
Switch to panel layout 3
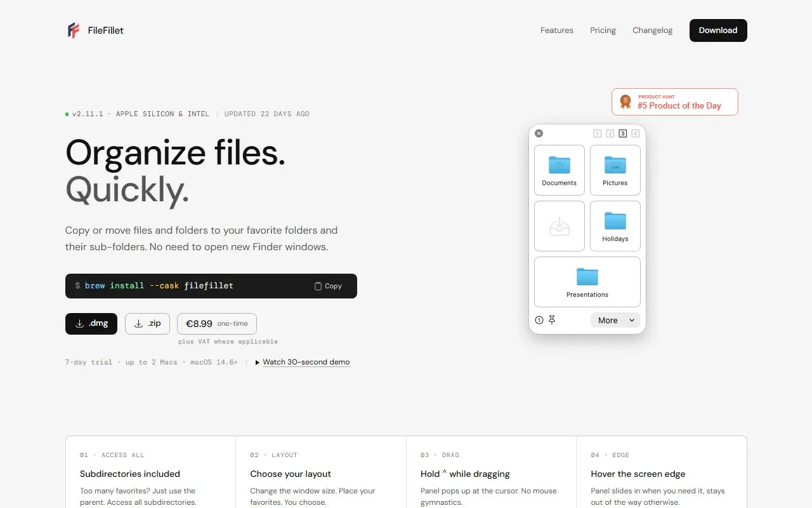[622, 133]
